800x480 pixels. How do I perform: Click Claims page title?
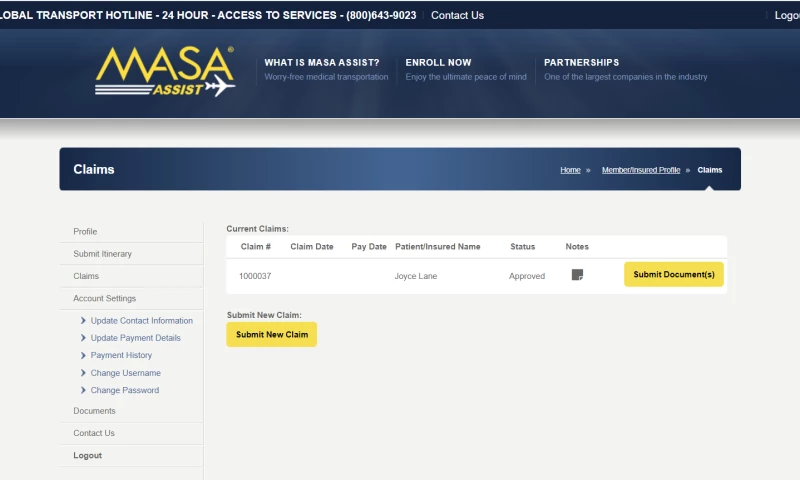(93, 169)
